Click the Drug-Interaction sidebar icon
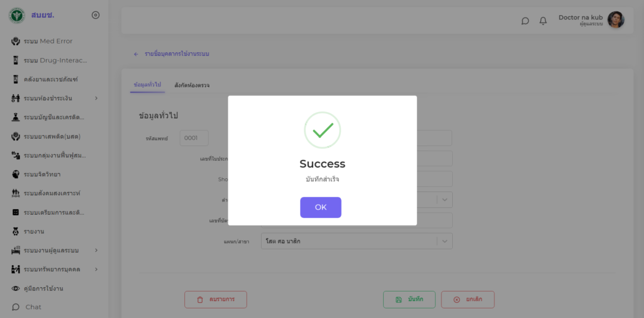This screenshot has width=644, height=318. pyautogui.click(x=16, y=60)
